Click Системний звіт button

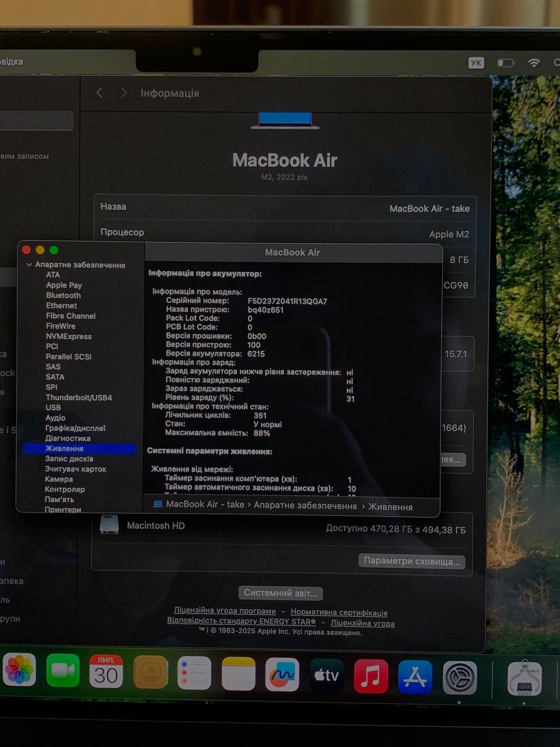click(281, 593)
